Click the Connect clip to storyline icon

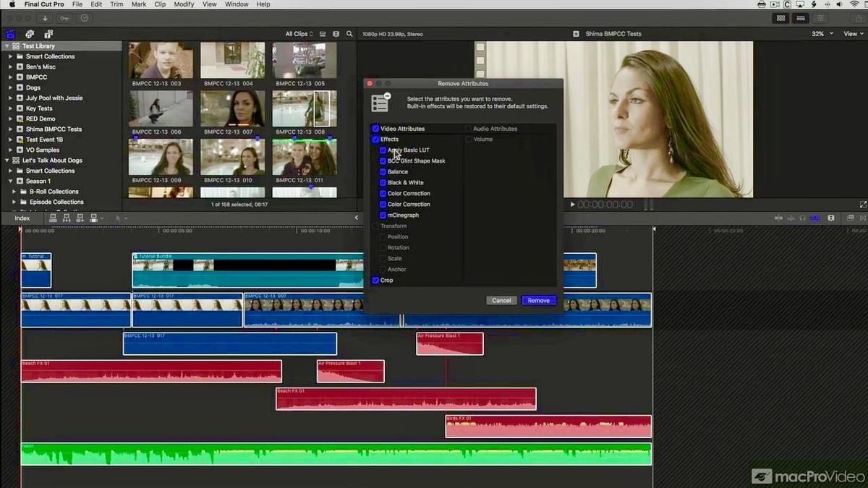coord(54,218)
